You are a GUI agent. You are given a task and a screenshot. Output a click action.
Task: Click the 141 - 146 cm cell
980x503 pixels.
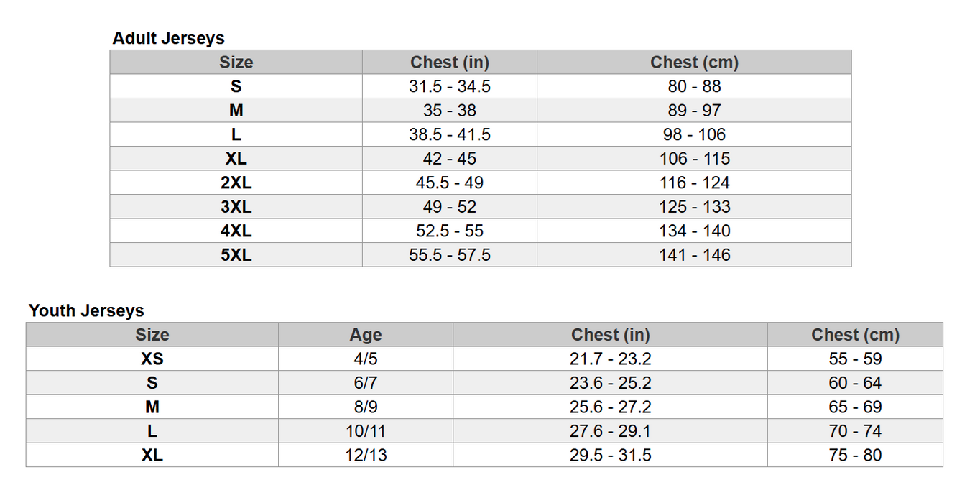694,255
